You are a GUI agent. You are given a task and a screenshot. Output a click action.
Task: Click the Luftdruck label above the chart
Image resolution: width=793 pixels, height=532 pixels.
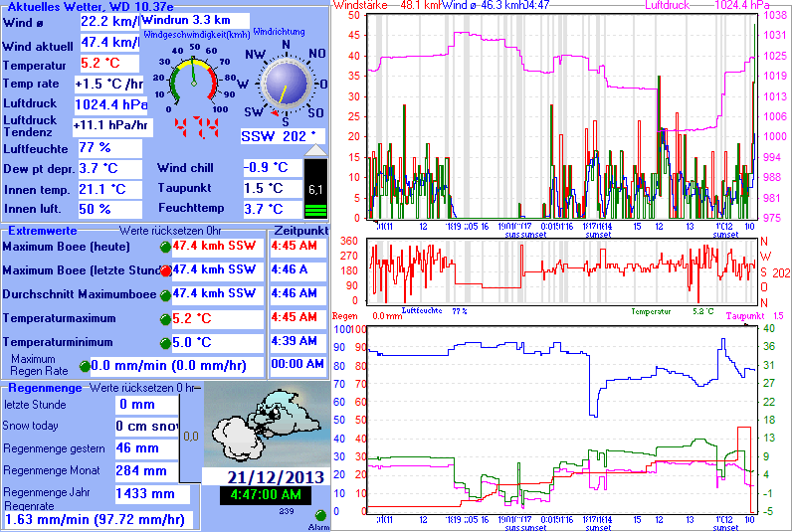point(667,6)
